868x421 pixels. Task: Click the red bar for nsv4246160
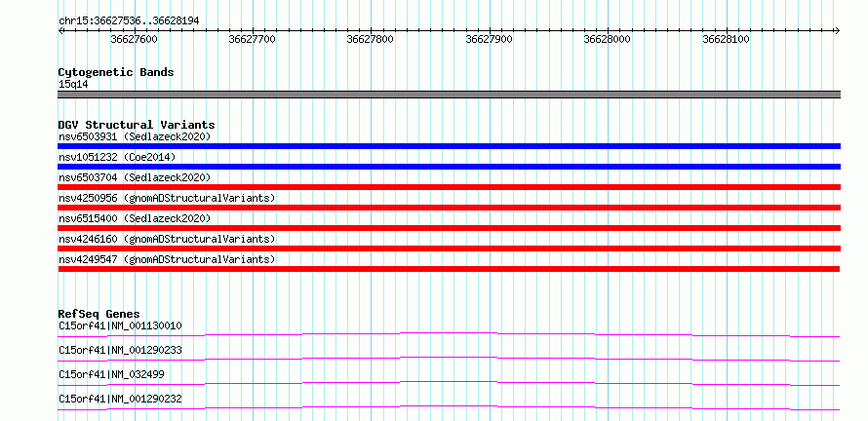449,249
